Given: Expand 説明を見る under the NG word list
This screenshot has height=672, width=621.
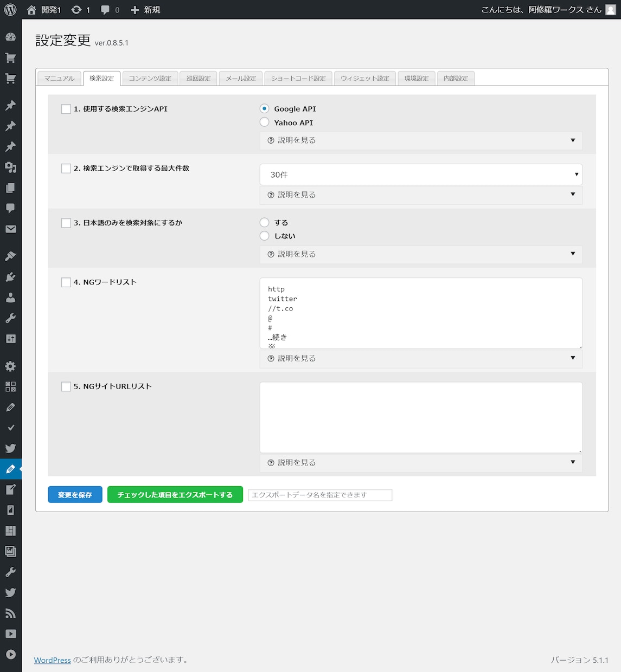Looking at the screenshot, I should click(421, 358).
